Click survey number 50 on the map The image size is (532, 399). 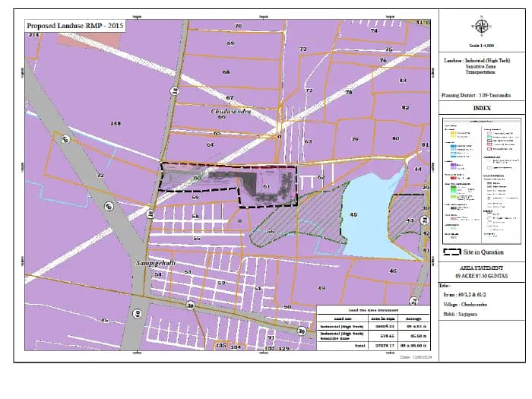287,307
